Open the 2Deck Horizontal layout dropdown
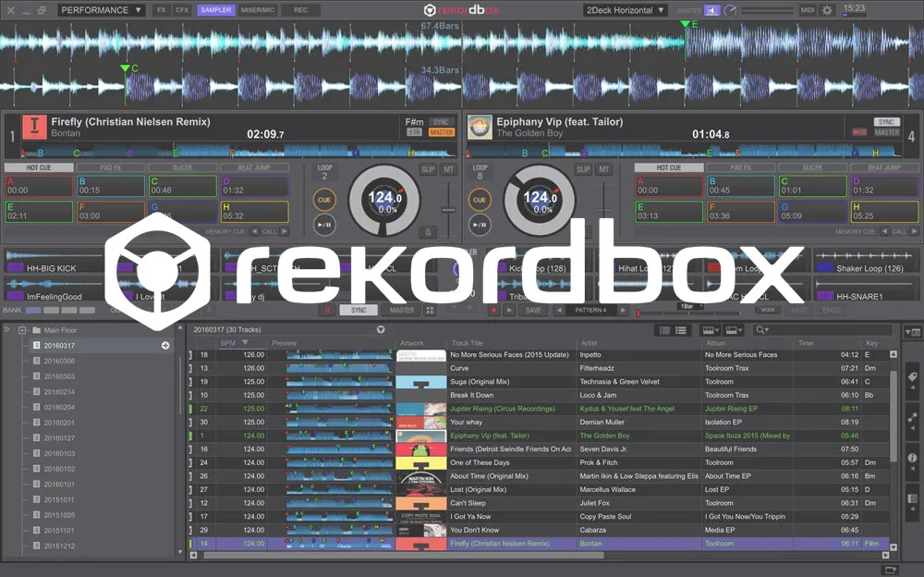 (x=625, y=10)
